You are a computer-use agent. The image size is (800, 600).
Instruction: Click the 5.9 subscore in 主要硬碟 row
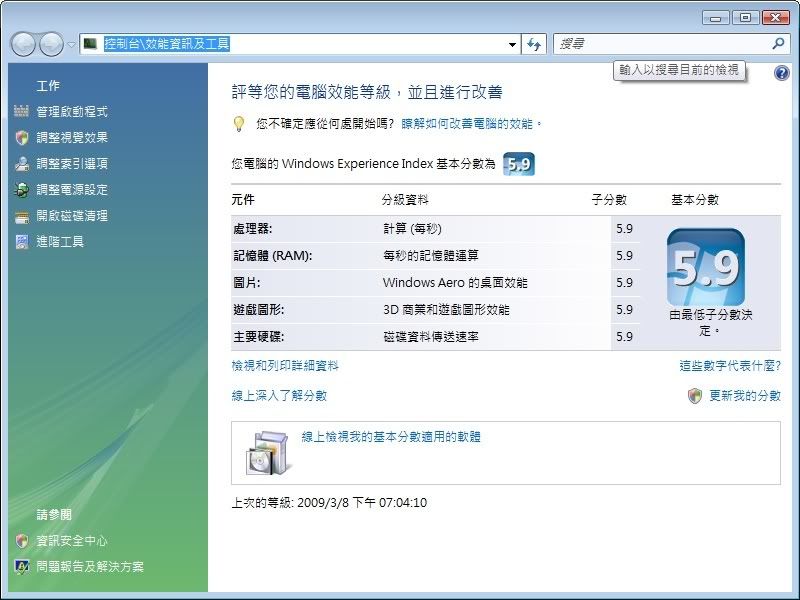click(624, 337)
